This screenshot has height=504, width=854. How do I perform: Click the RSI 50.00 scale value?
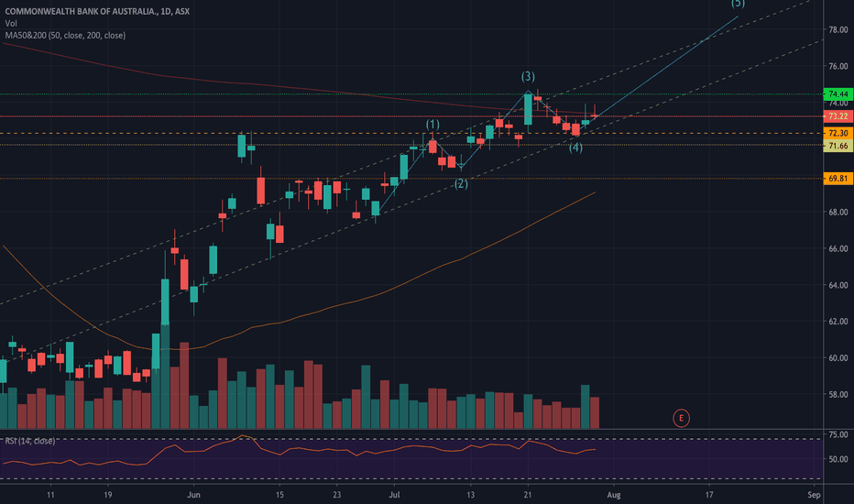click(838, 459)
